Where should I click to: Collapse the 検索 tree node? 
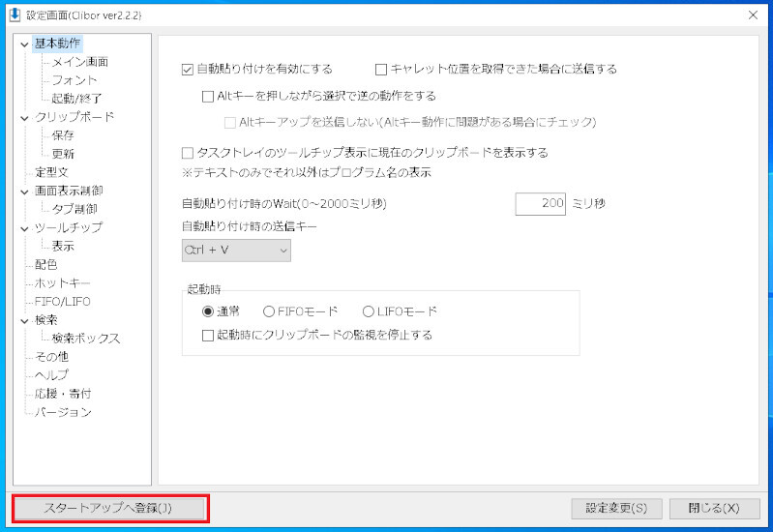[x=25, y=320]
